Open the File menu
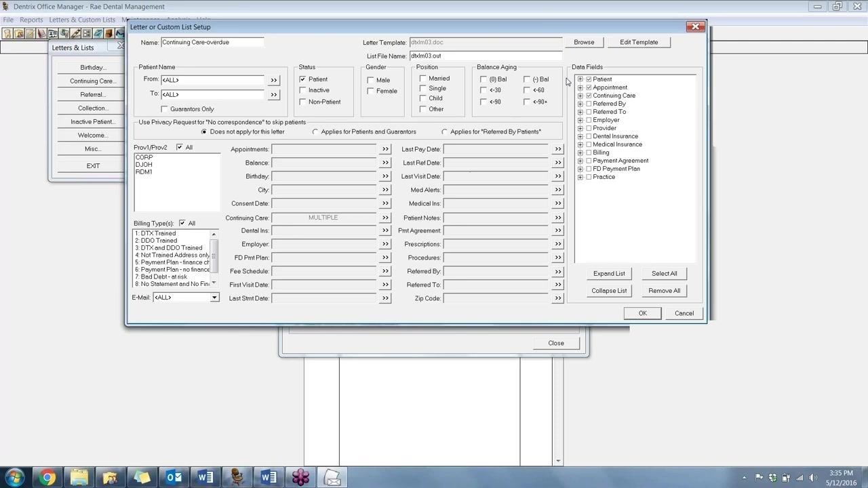Viewport: 868px width, 488px height. coord(8,20)
